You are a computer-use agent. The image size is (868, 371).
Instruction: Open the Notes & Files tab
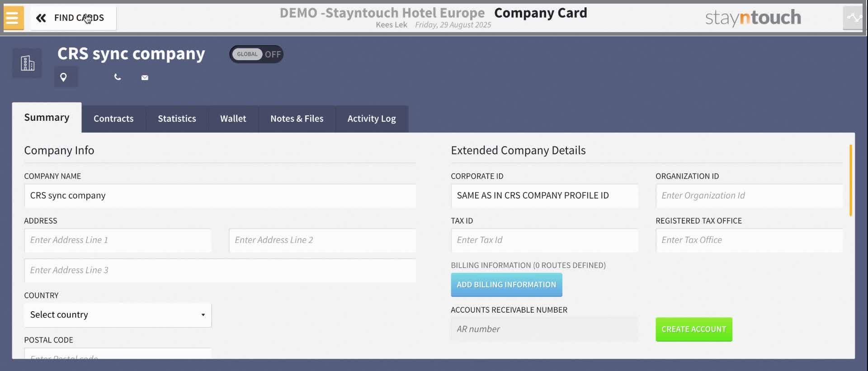(x=297, y=119)
